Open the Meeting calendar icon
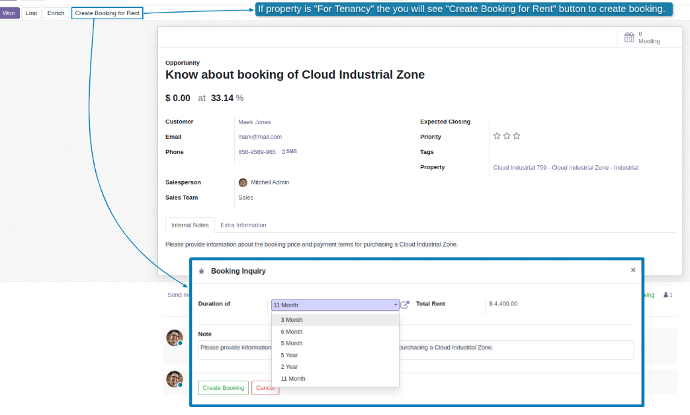Screen dimensions: 690x415 click(x=629, y=38)
